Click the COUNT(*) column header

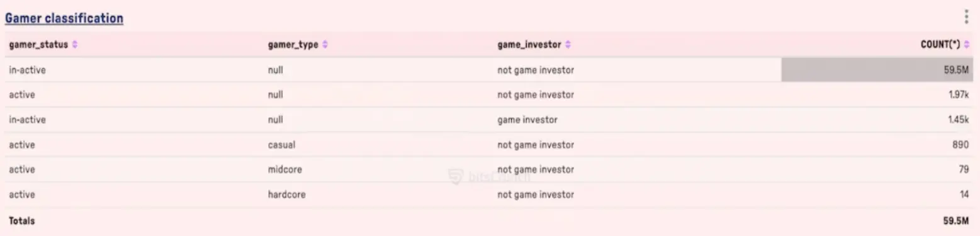[x=940, y=45]
